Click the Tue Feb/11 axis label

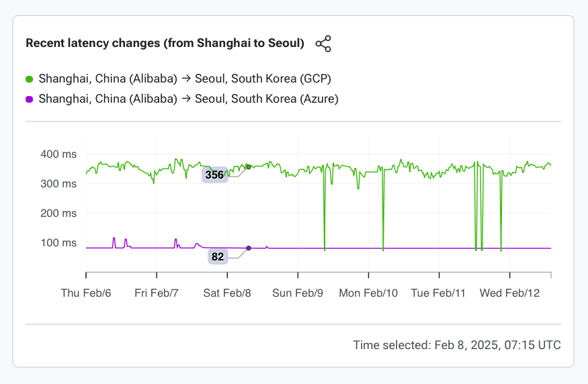pyautogui.click(x=438, y=293)
